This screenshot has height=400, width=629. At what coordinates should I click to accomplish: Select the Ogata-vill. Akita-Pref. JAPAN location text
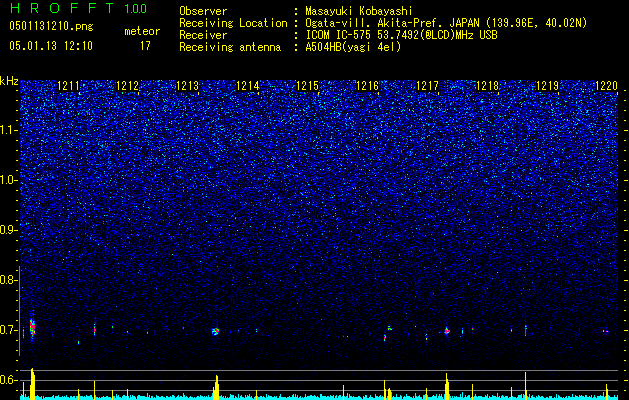coord(446,23)
